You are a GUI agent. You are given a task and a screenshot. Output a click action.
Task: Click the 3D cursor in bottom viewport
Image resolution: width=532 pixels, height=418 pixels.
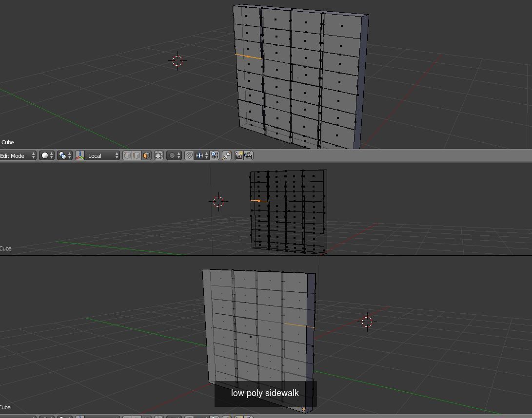click(367, 322)
